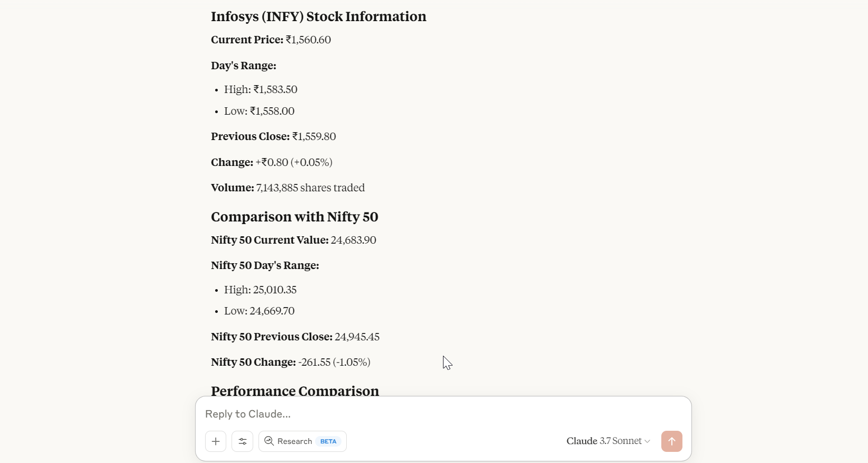
Task: Click the Nifty 50 Day's Range label
Action: point(265,265)
